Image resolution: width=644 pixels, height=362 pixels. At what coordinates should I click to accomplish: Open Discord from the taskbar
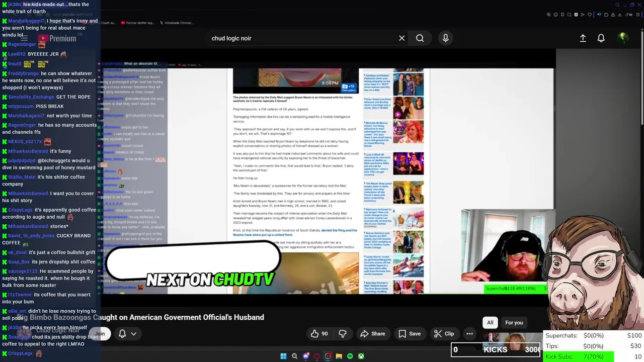[306, 356]
